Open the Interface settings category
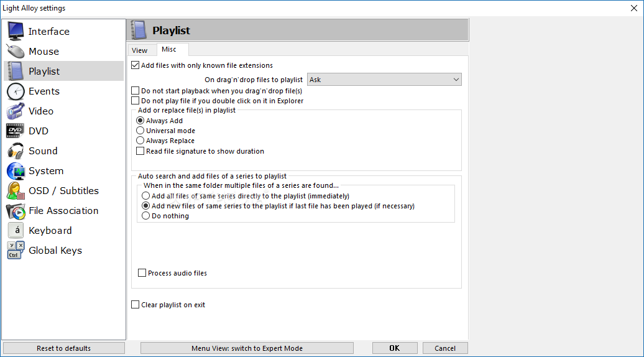The width and height of the screenshot is (644, 357). click(x=49, y=31)
